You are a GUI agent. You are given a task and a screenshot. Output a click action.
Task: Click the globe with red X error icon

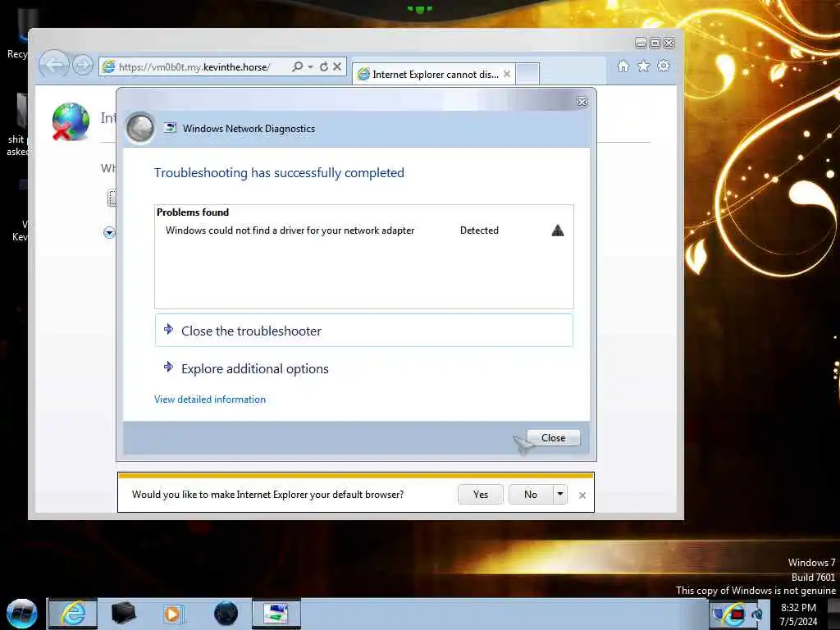click(71, 121)
